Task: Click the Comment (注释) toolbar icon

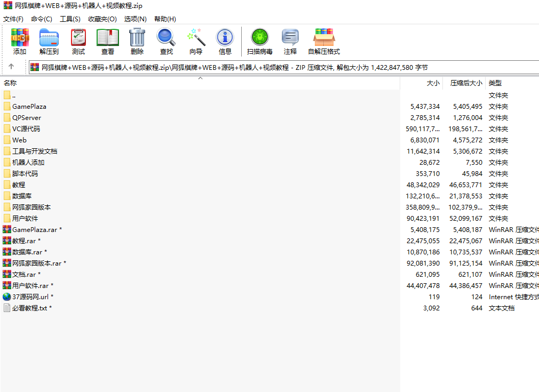Action: pyautogui.click(x=290, y=37)
